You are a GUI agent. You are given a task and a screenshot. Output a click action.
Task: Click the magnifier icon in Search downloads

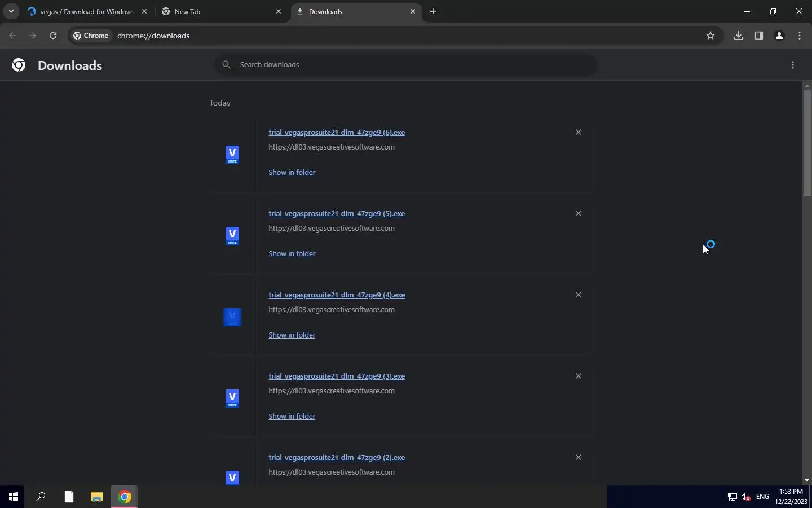pyautogui.click(x=226, y=64)
